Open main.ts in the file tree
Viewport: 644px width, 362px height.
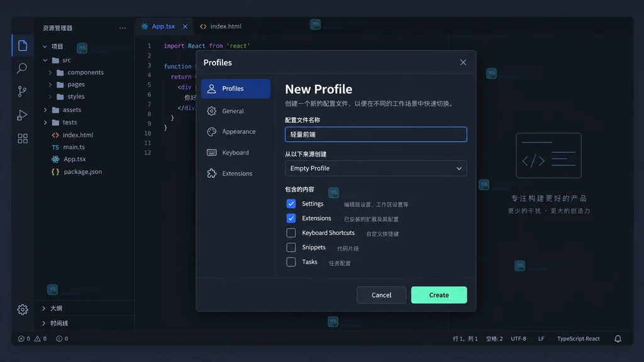click(x=74, y=147)
